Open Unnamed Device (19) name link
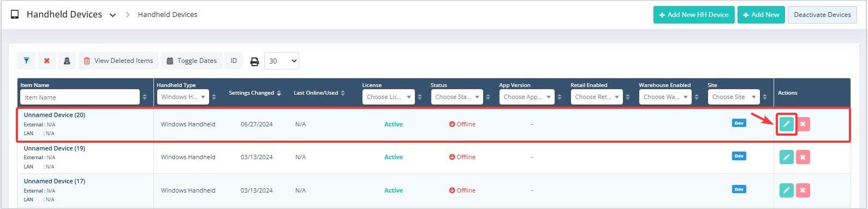Viewport: 868px width, 209px height. point(55,148)
